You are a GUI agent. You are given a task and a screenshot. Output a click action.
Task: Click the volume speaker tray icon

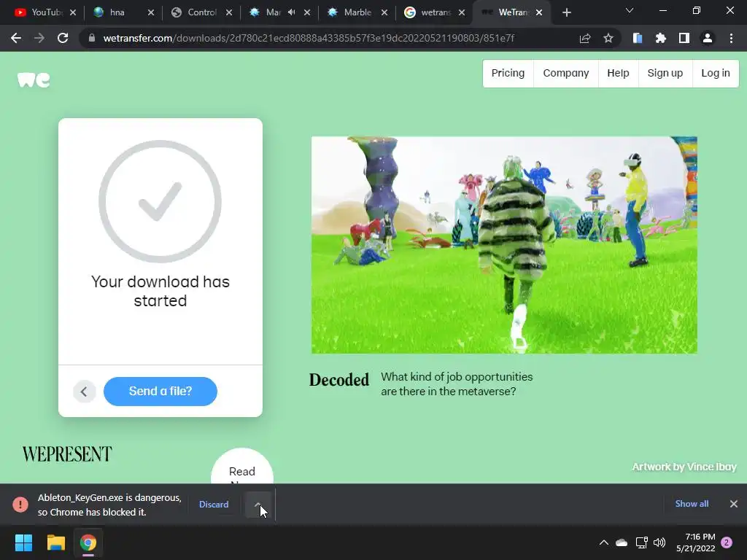pyautogui.click(x=659, y=542)
